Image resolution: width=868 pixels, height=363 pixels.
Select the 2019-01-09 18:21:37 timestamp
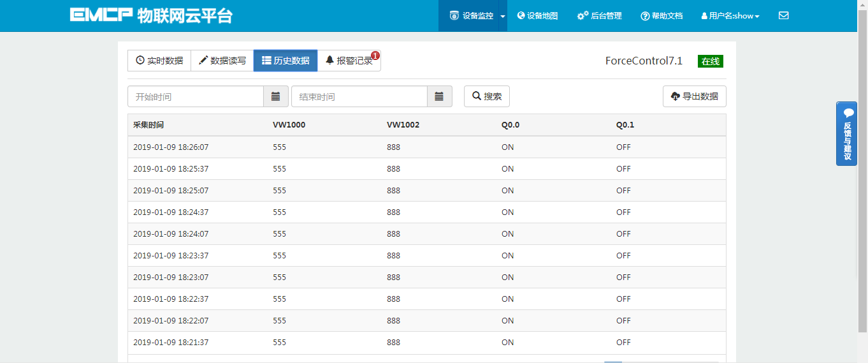point(171,342)
